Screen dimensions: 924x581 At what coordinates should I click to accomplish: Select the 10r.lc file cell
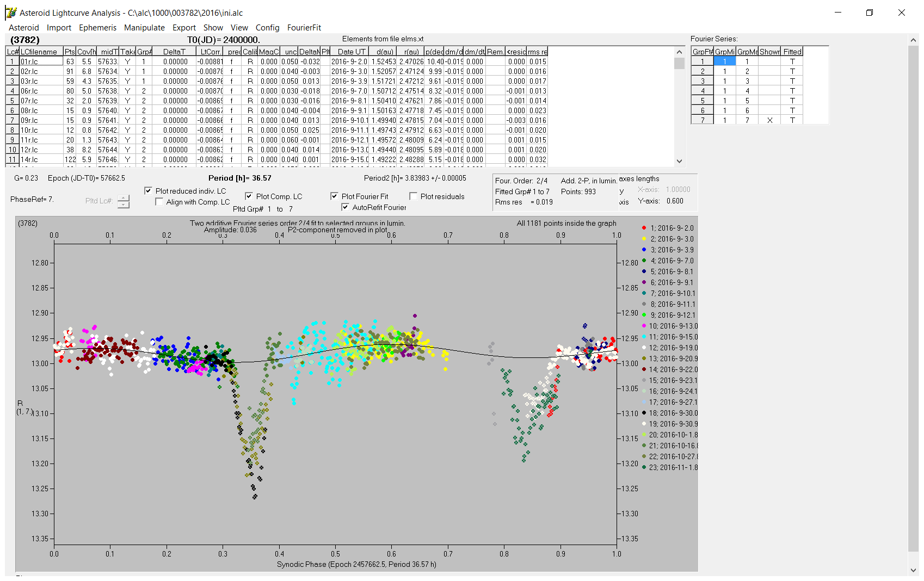tap(41, 130)
